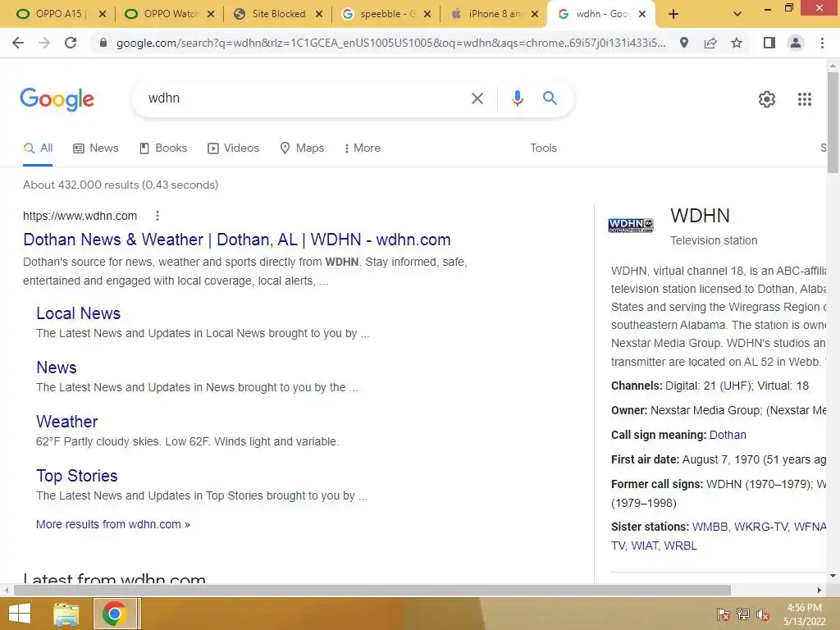Share this page icon in address bar

(710, 43)
